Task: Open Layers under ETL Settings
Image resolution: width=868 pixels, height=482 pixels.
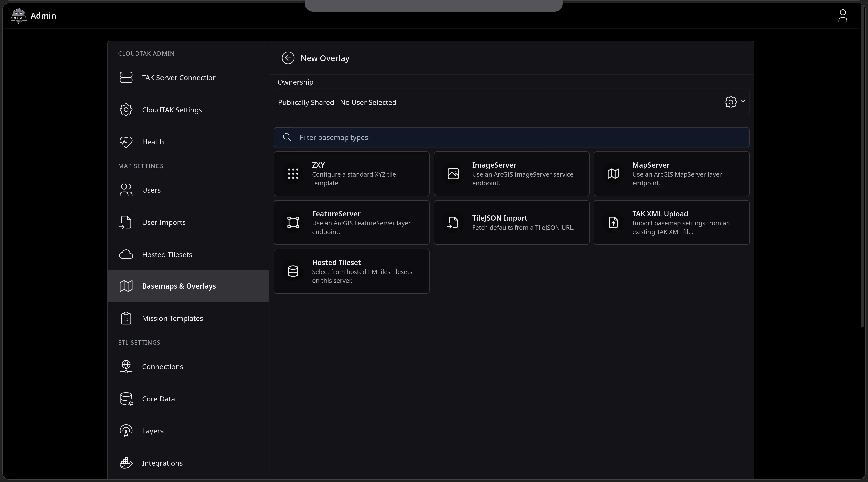Action: coord(188,431)
